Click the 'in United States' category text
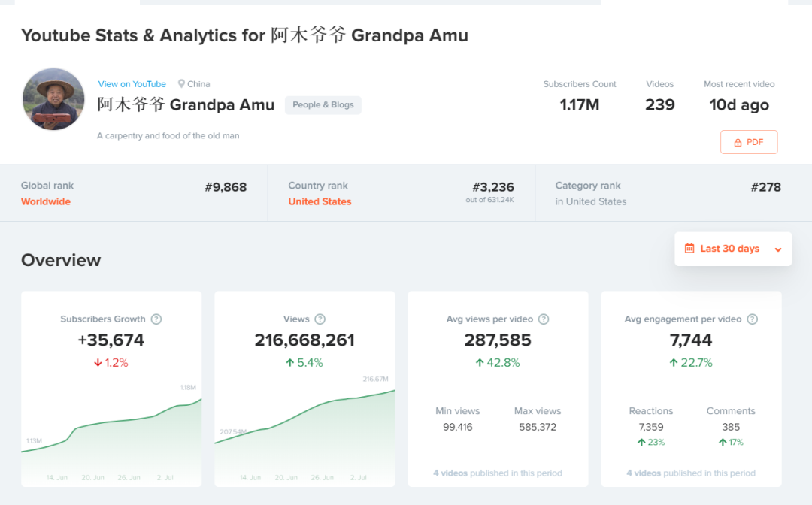812x505 pixels. coord(591,202)
